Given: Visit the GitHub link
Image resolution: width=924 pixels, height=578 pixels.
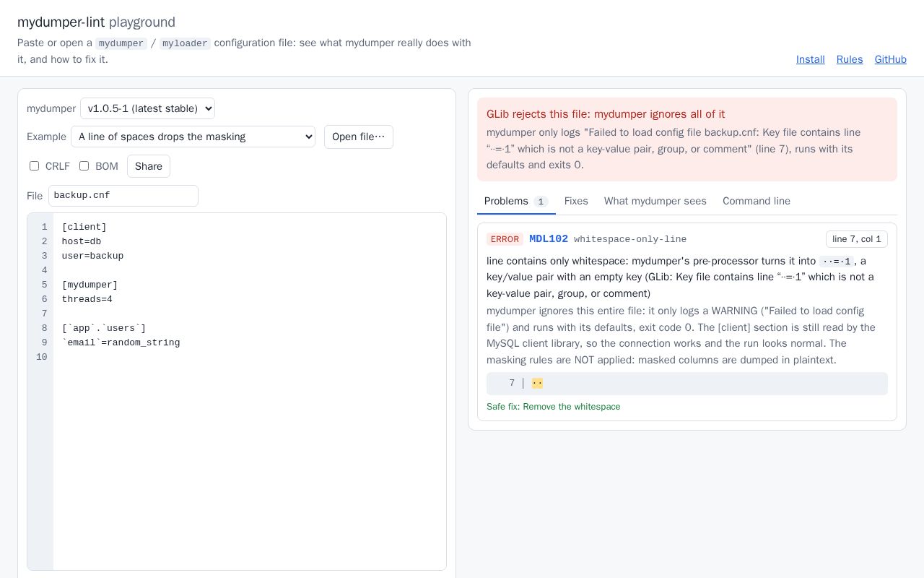Looking at the screenshot, I should tap(891, 59).
